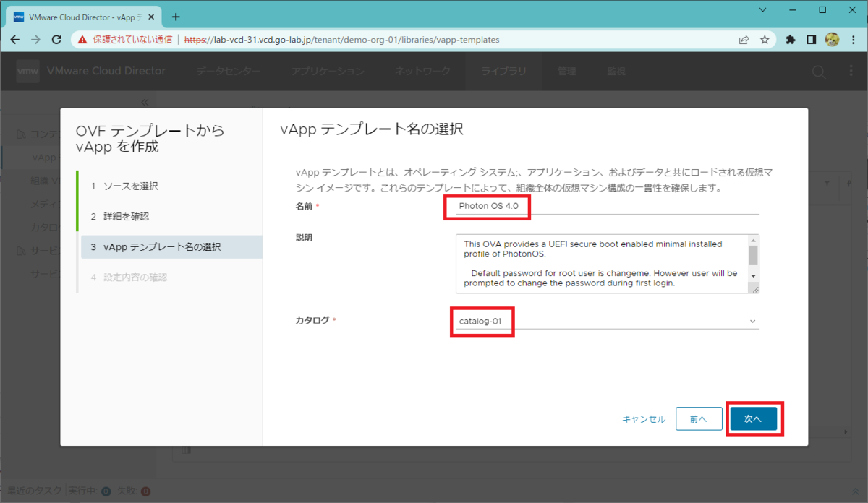
Task: Collapse the left sidebar with double chevron
Action: 145,103
